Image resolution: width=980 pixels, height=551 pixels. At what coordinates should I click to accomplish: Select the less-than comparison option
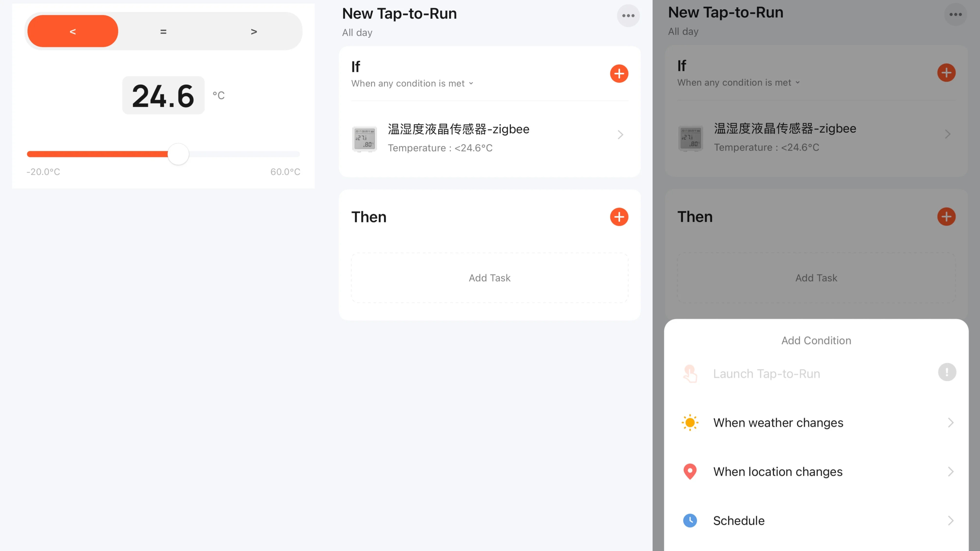pyautogui.click(x=73, y=31)
